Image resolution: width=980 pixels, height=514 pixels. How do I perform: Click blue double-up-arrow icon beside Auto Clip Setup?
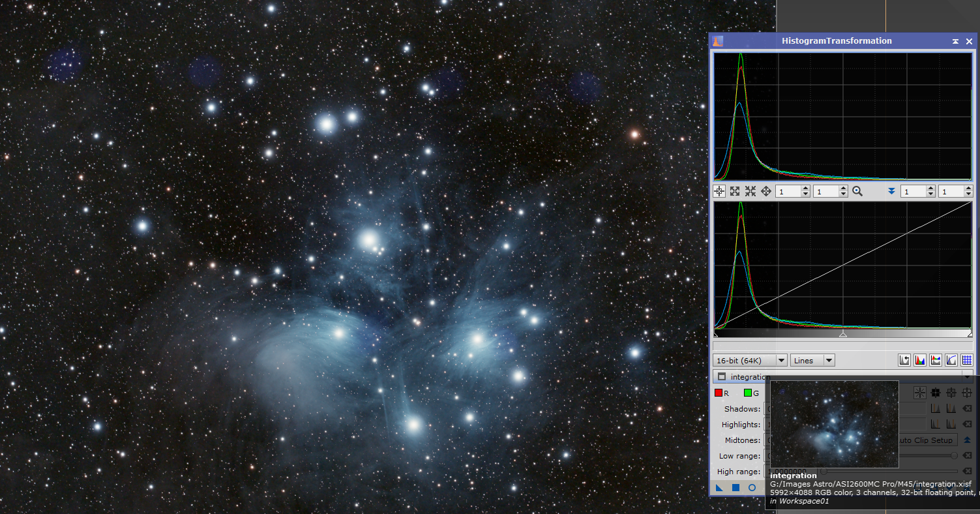click(967, 440)
